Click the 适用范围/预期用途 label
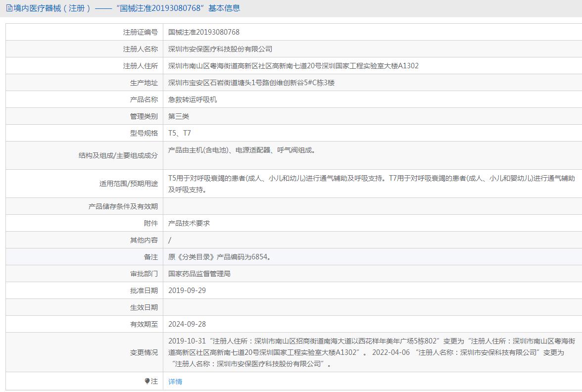Screen dimensions: 582x392 [129, 184]
